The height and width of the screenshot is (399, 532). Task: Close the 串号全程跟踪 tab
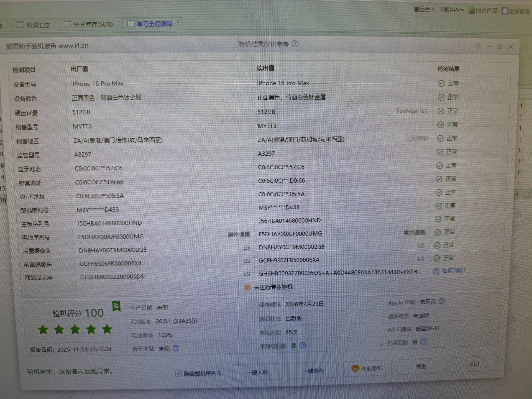(x=178, y=21)
